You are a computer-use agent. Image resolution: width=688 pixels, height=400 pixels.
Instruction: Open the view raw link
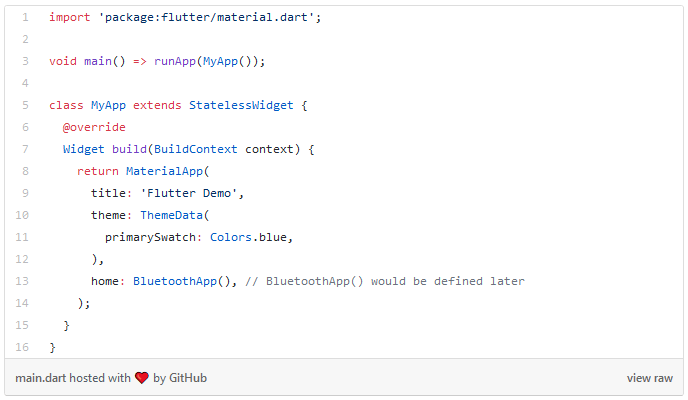tap(649, 378)
